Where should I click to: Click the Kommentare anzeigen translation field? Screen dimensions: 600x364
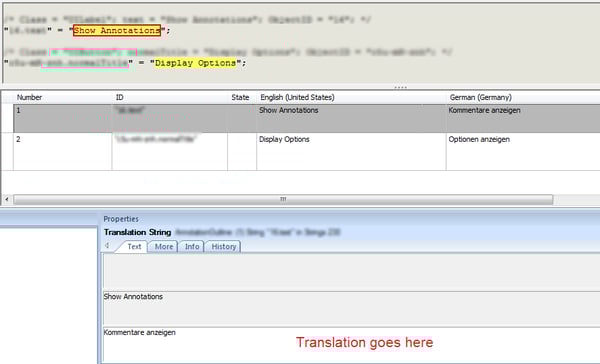click(351, 344)
